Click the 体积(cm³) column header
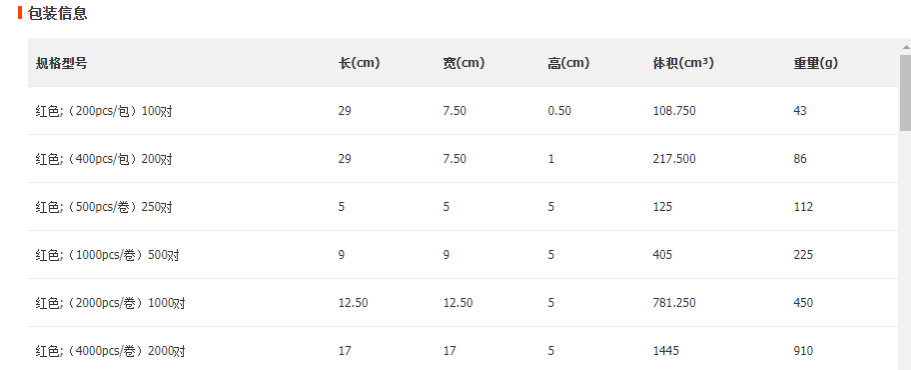911x370 pixels. click(x=683, y=63)
